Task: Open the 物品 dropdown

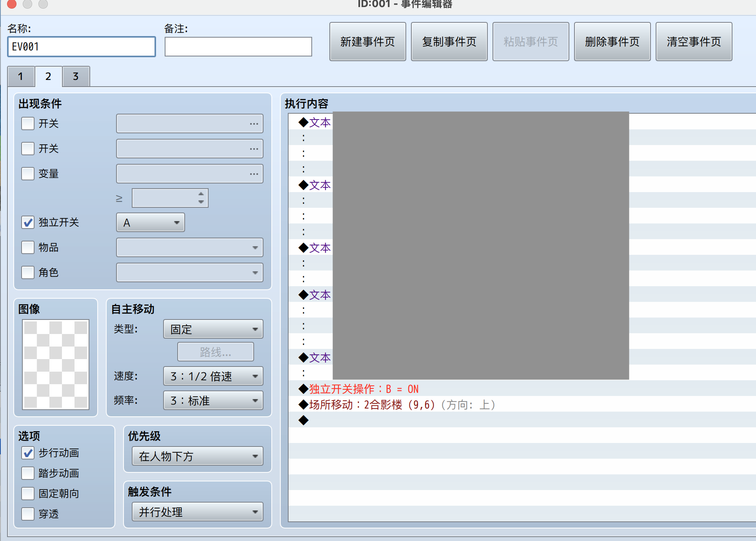Action: [x=190, y=248]
